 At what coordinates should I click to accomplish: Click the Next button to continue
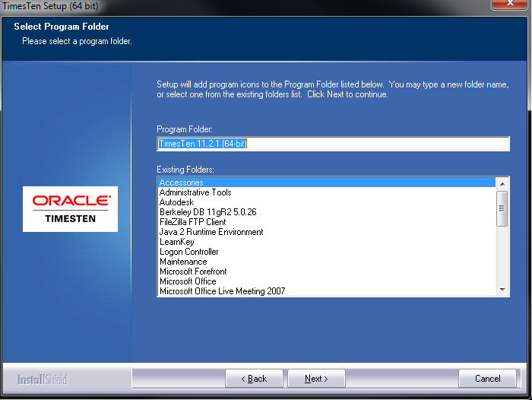point(316,378)
